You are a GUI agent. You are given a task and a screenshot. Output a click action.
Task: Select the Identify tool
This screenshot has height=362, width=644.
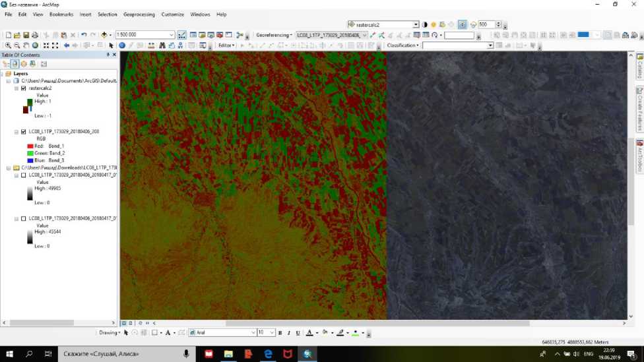(x=122, y=45)
